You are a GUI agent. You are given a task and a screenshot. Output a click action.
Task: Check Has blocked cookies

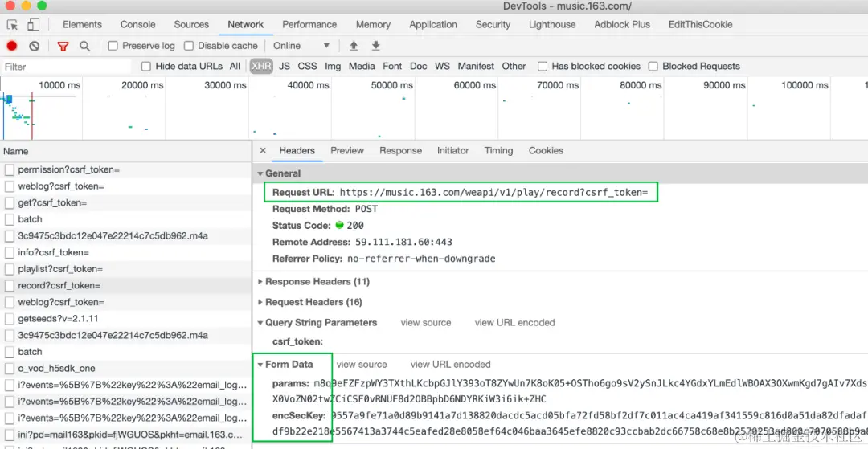click(x=542, y=67)
